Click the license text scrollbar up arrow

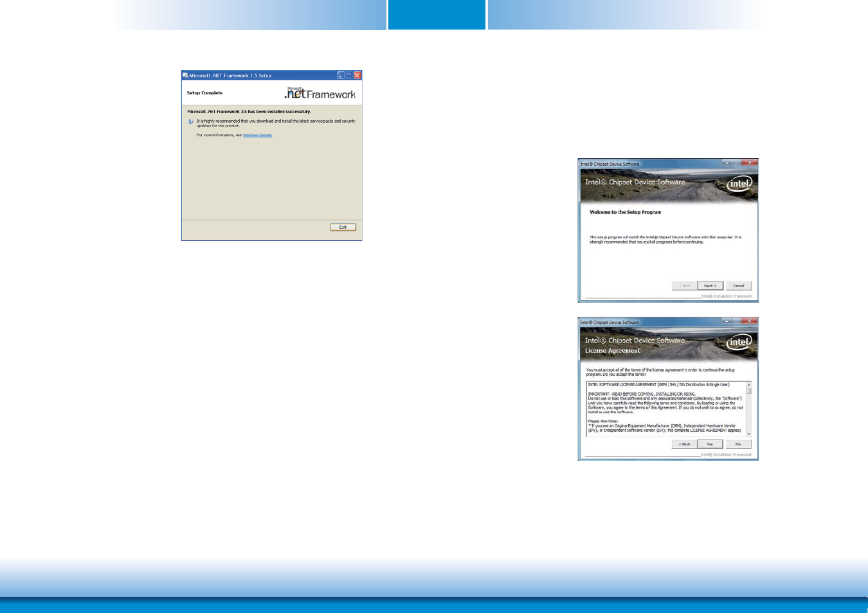pyautogui.click(x=748, y=384)
